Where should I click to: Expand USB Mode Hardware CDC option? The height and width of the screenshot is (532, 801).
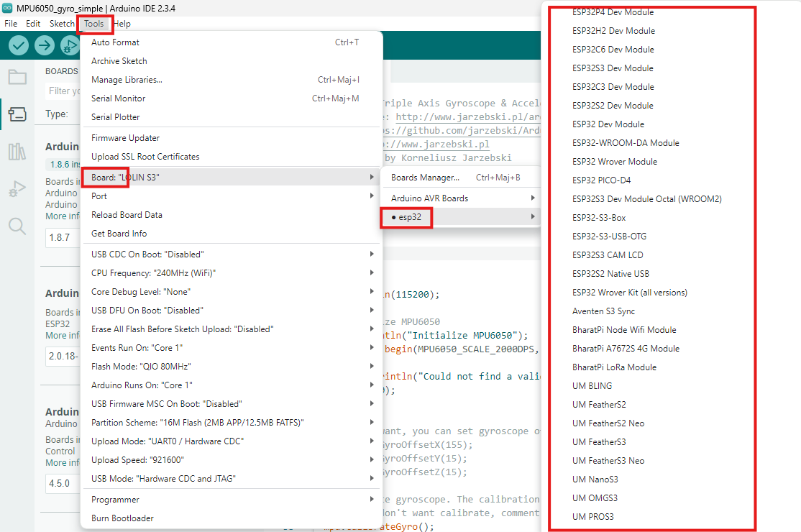click(232, 478)
